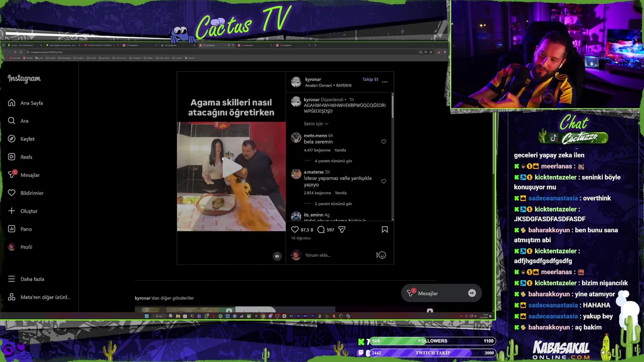Open a.materas profile from comment

click(313, 172)
